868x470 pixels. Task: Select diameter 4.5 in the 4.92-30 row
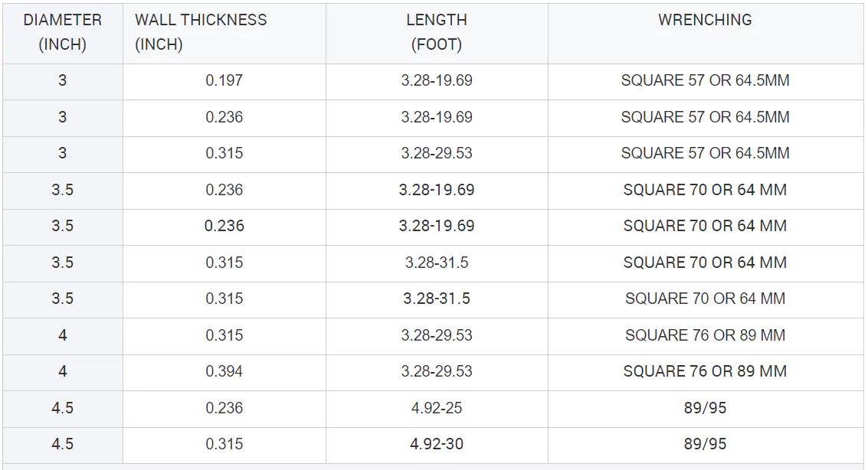(63, 444)
